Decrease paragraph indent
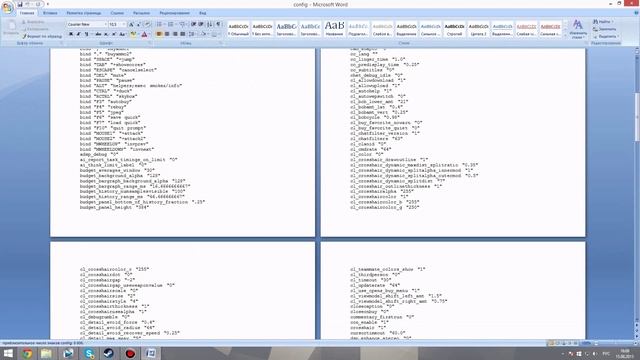Image resolution: width=640 pixels, height=360 pixels. tap(193, 24)
